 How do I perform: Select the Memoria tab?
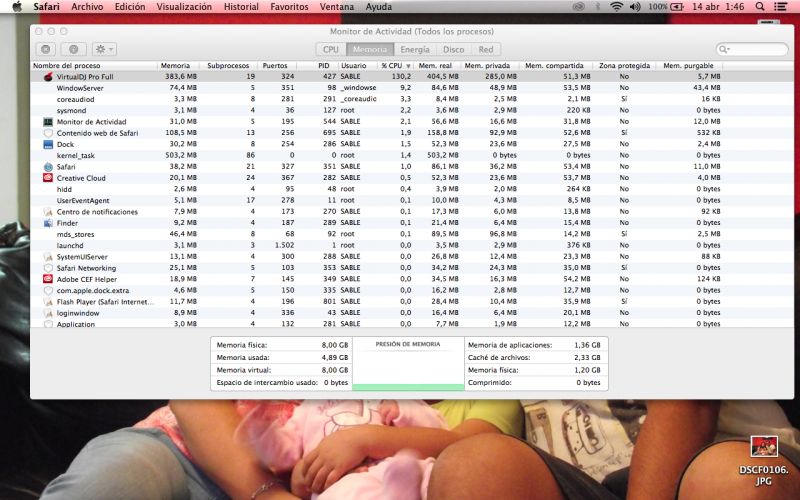[370, 49]
